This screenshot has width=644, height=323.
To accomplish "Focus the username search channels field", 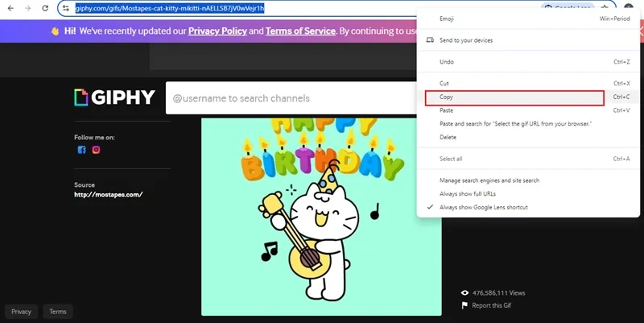I will [291, 97].
